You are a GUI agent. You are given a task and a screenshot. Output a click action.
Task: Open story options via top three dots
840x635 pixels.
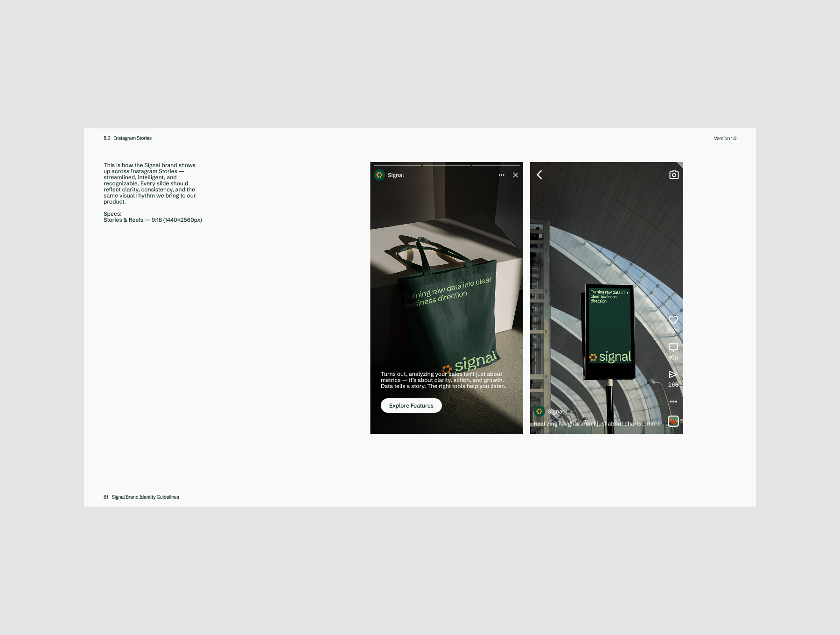501,175
